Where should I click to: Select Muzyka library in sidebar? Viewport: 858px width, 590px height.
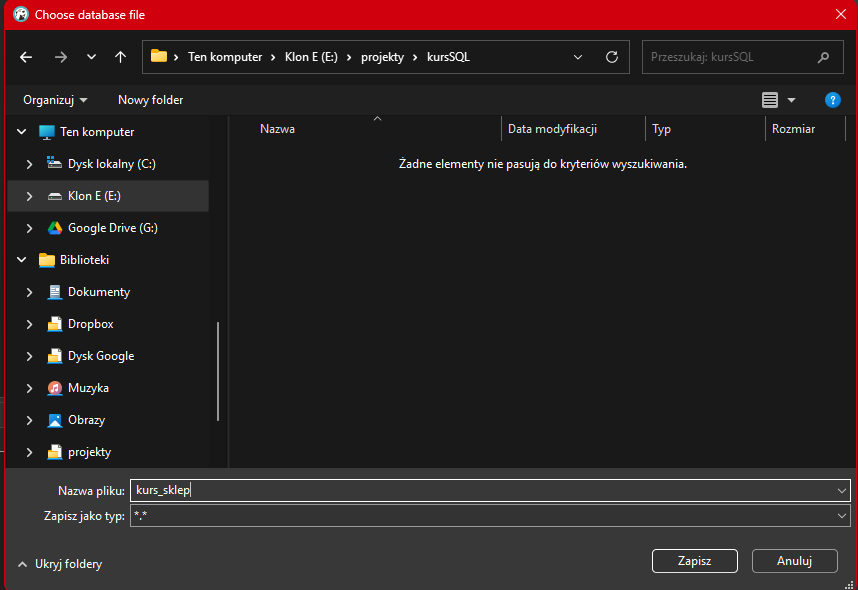click(x=88, y=388)
